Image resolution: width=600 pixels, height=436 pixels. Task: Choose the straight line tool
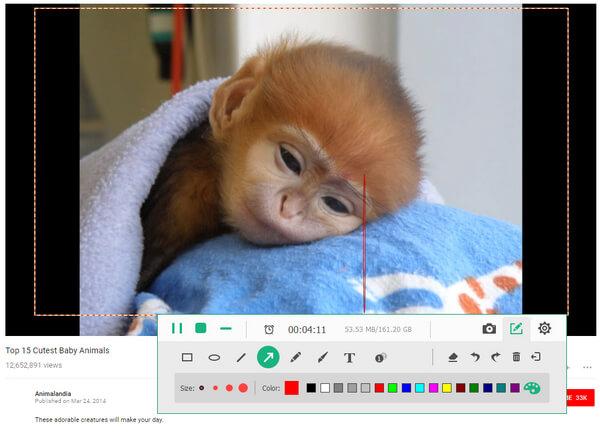tap(241, 357)
